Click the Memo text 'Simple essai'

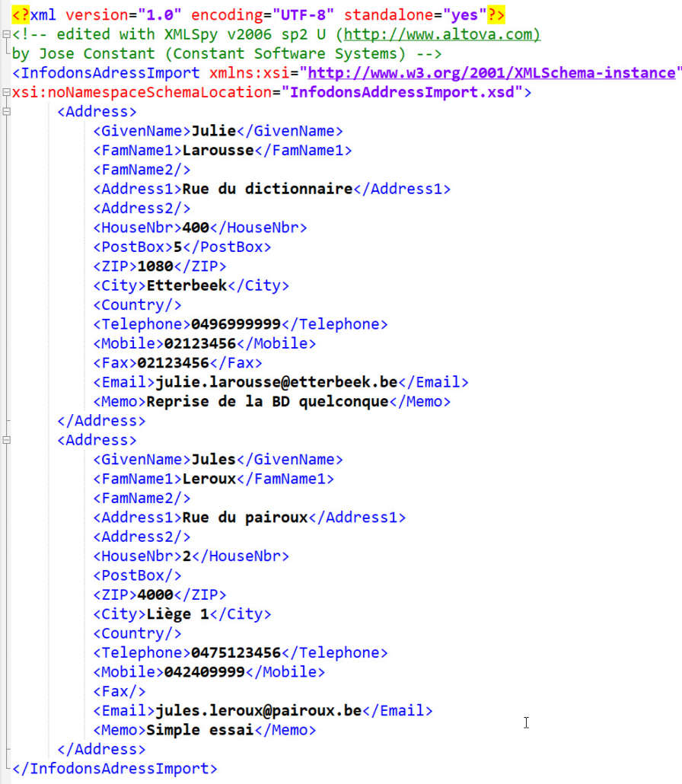click(200, 731)
